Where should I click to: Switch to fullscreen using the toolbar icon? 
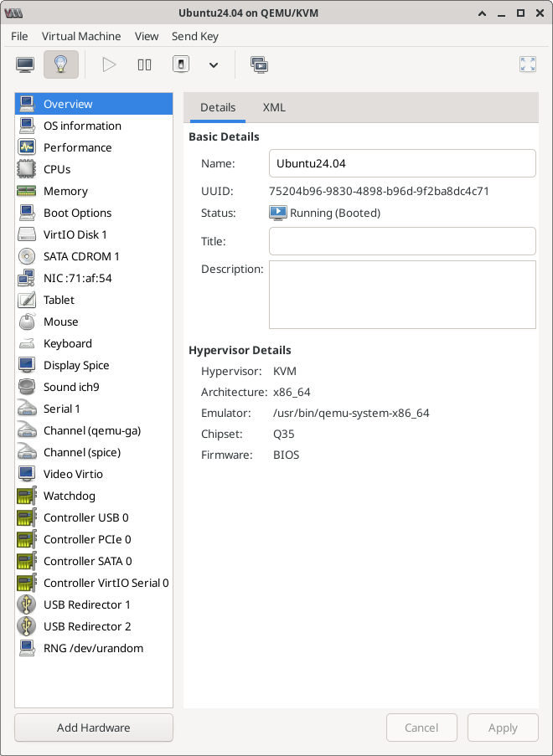[x=527, y=64]
